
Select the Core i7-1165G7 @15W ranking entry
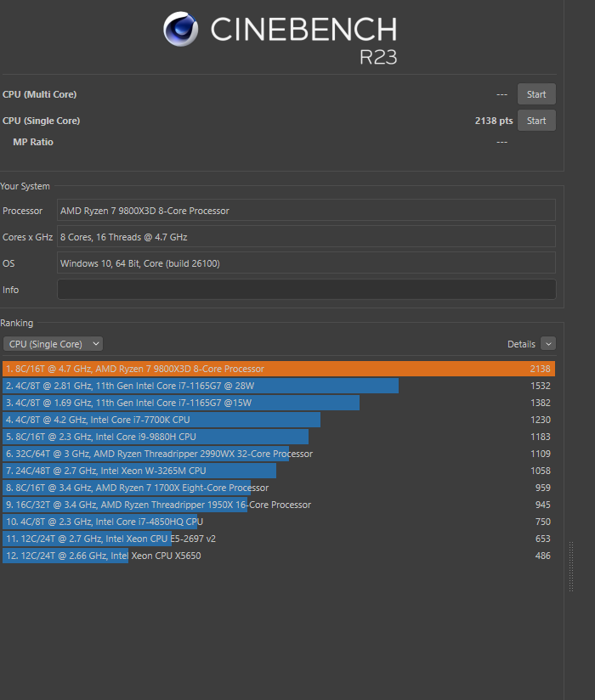181,403
